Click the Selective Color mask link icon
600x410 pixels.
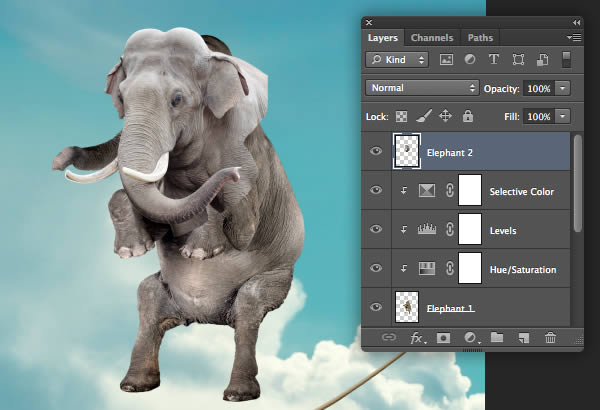[450, 190]
